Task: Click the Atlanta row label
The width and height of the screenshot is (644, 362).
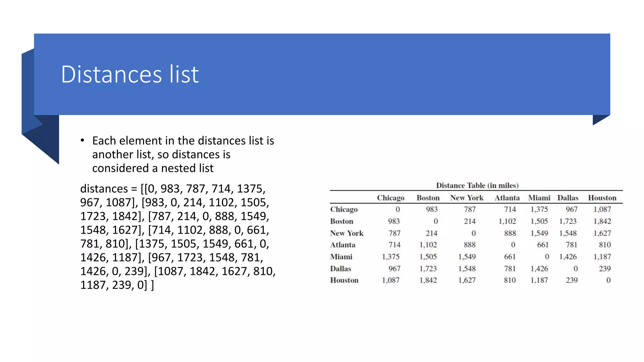Action: [x=342, y=245]
